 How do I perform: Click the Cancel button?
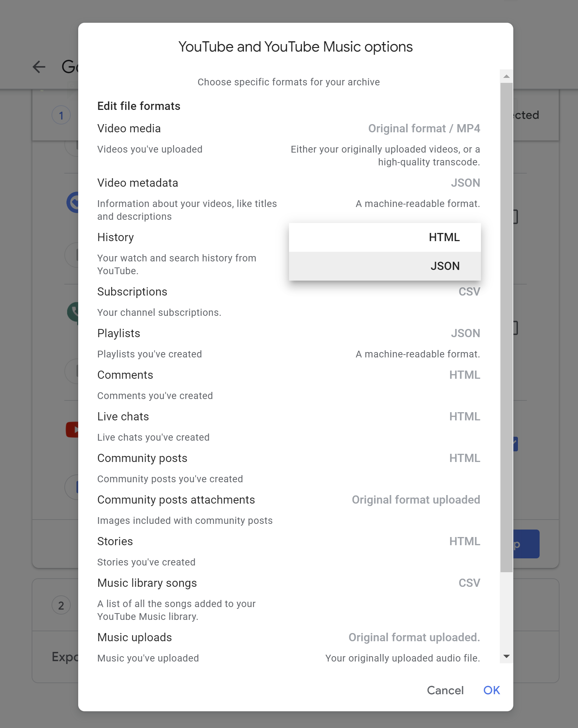[445, 690]
